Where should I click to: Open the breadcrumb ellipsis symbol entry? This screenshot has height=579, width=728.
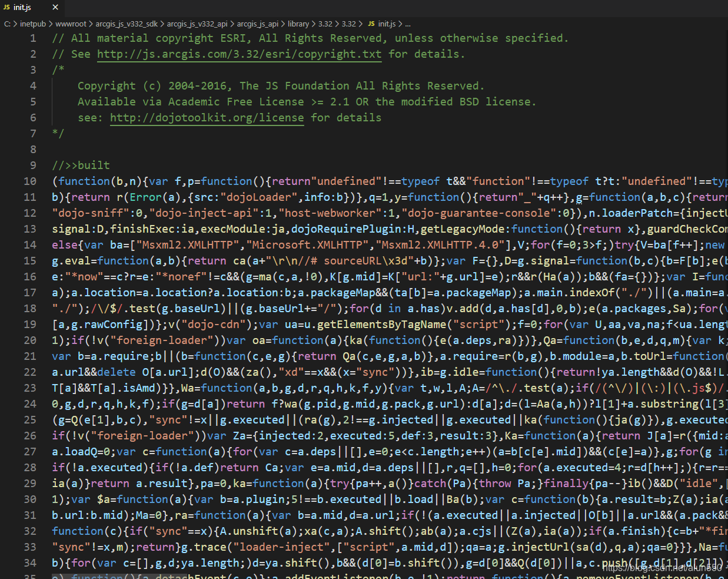tap(408, 24)
